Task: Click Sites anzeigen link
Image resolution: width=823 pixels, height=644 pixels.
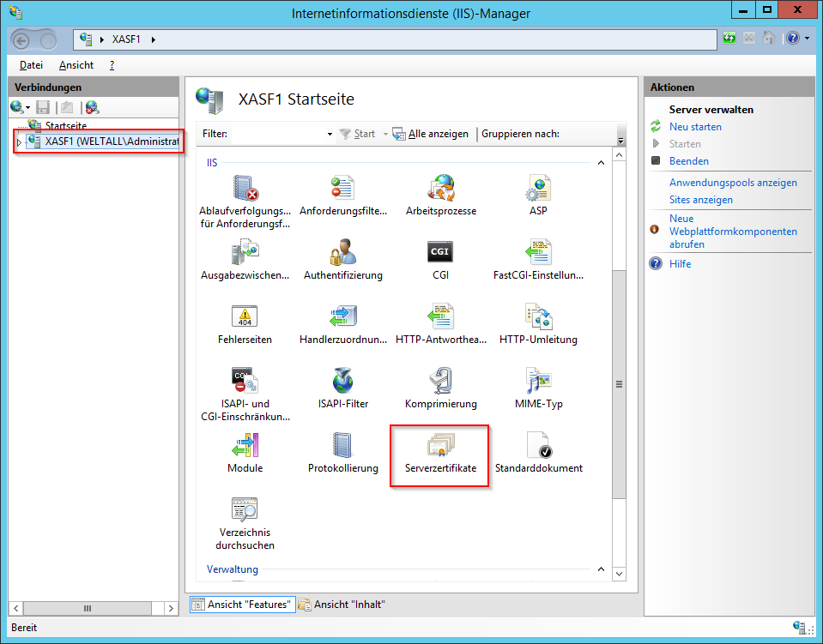Action: click(x=700, y=200)
